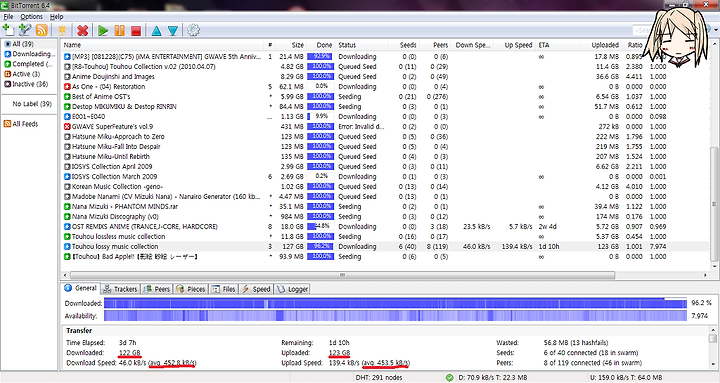The image size is (720, 383).
Task: Click DHT: 291 nodes status entry
Action: [x=379, y=377]
